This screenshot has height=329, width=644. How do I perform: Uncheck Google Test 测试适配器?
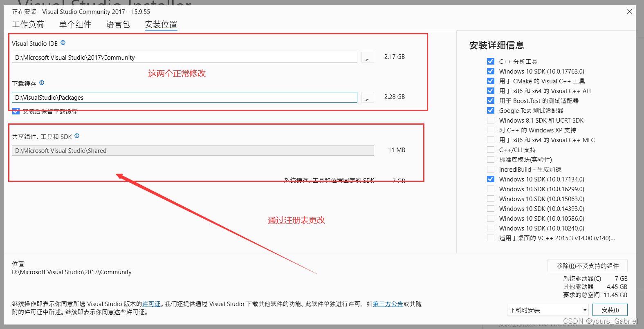coord(491,110)
